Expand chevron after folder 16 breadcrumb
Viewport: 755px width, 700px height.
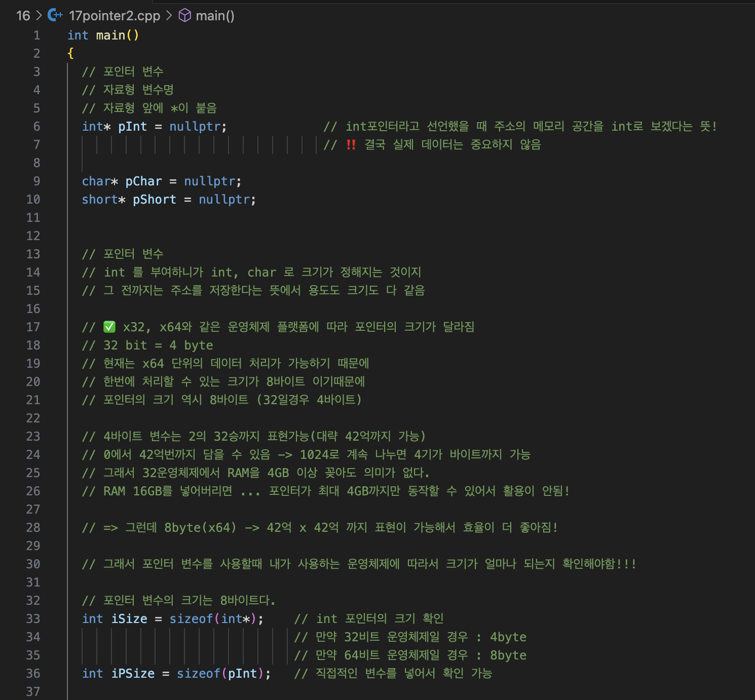(39, 16)
